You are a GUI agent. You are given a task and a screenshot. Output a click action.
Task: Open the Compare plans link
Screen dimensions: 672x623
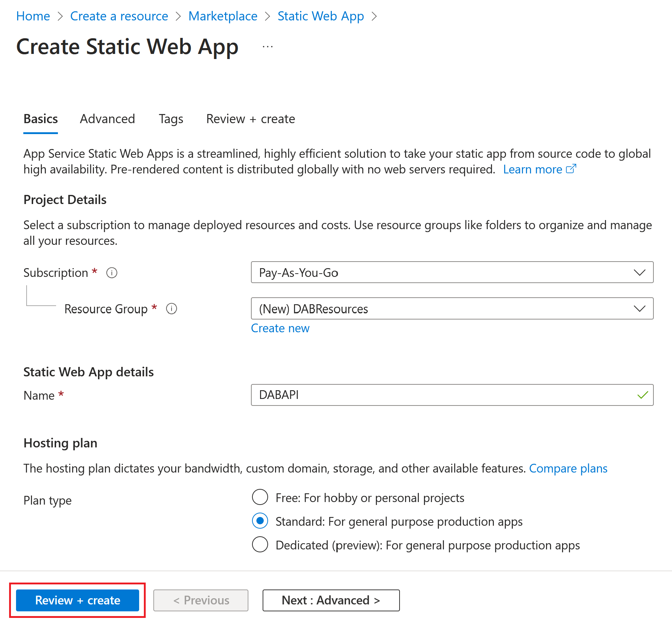[568, 469]
